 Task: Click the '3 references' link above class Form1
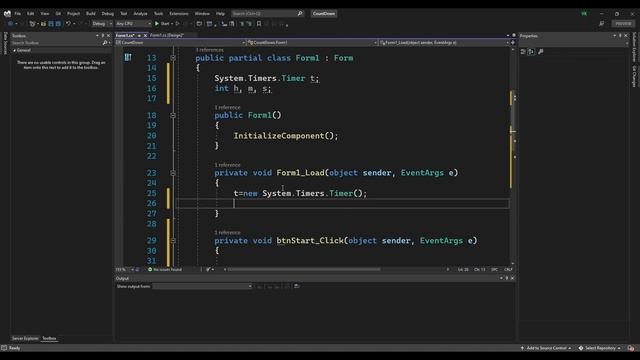[x=209, y=50]
